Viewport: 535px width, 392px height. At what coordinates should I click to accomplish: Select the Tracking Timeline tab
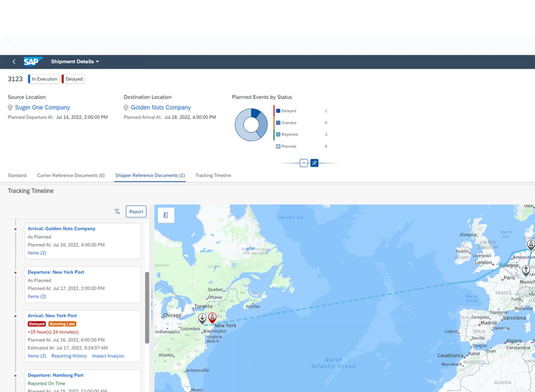tap(213, 175)
